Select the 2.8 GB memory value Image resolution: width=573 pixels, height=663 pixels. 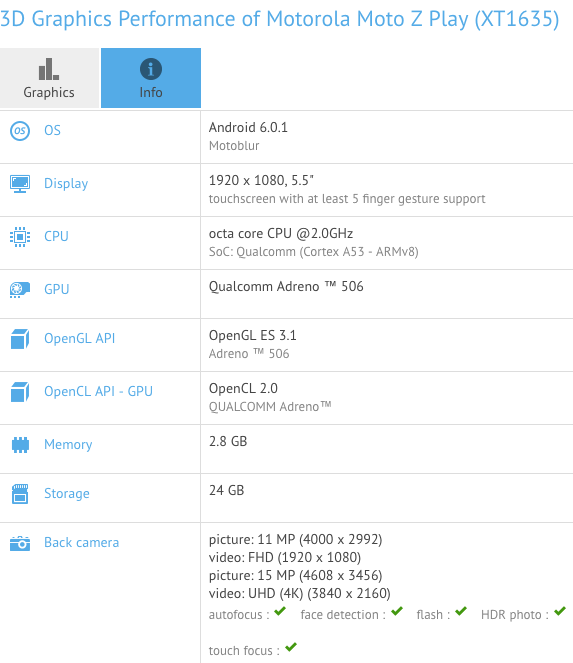coord(228,441)
